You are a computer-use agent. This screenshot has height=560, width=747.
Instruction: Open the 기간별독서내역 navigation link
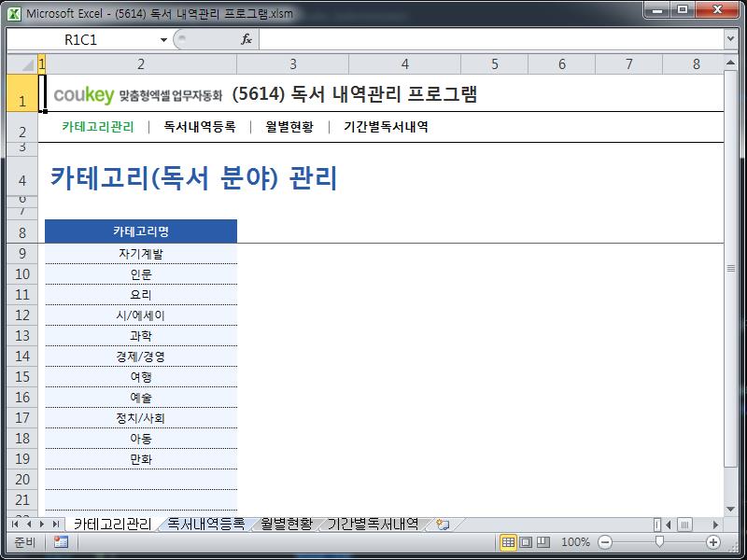386,127
